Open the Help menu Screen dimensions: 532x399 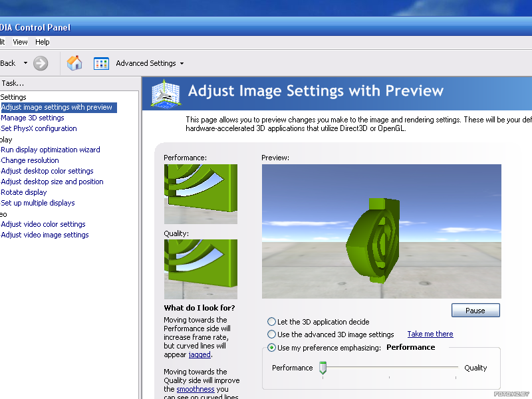(x=43, y=42)
